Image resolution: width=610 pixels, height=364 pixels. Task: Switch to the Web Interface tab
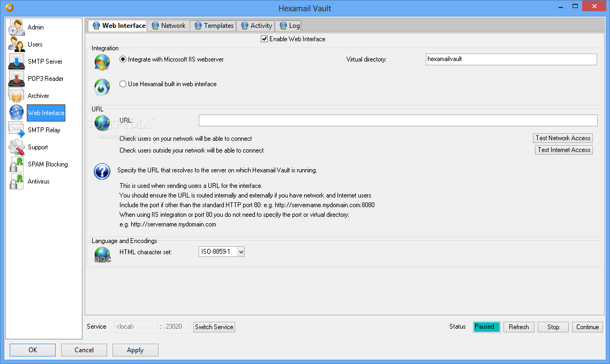pyautogui.click(x=118, y=25)
